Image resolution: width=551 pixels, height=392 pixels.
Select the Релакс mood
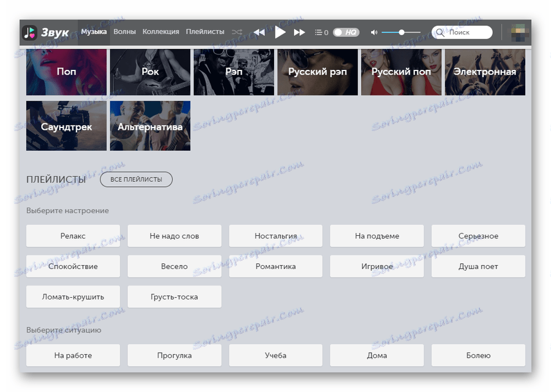click(x=73, y=236)
